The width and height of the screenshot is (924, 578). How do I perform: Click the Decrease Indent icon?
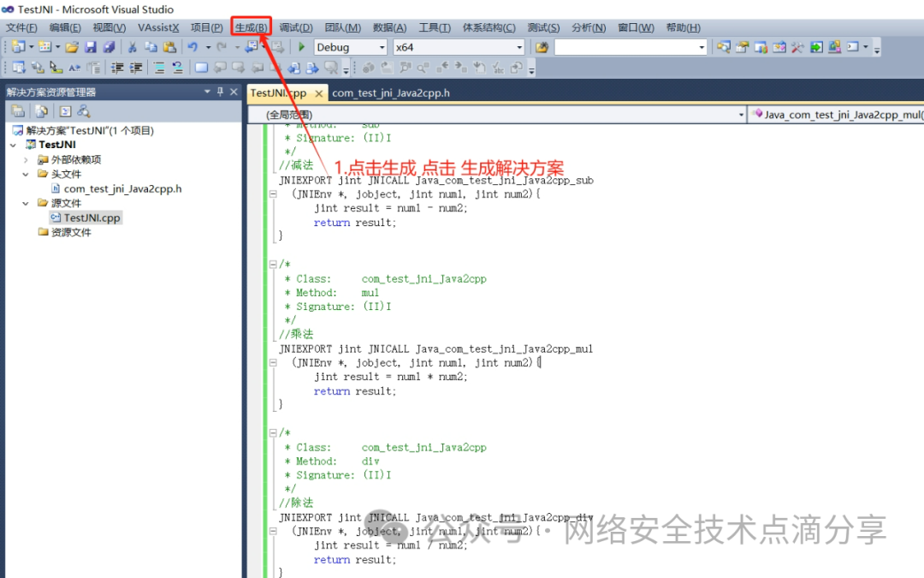[x=117, y=68]
